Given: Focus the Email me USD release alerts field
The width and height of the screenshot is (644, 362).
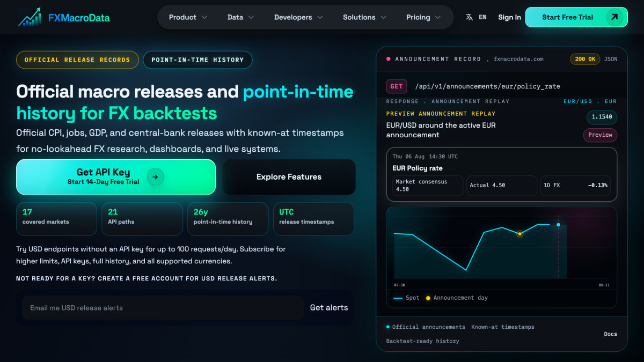Looking at the screenshot, I should pyautogui.click(x=163, y=308).
